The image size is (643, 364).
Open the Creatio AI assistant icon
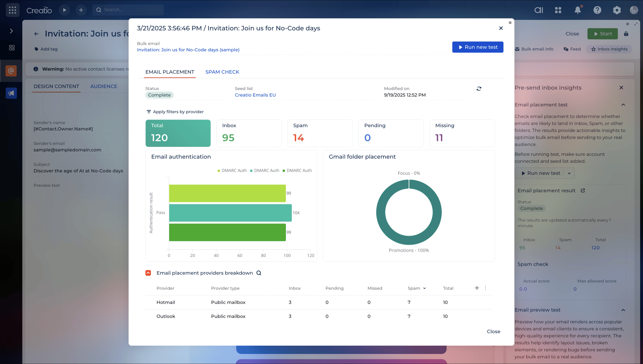point(539,10)
